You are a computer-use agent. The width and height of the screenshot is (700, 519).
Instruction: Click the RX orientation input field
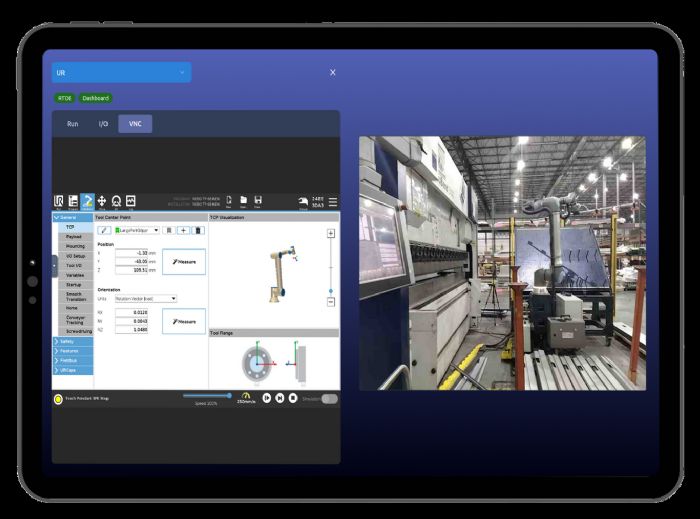[x=131, y=312]
